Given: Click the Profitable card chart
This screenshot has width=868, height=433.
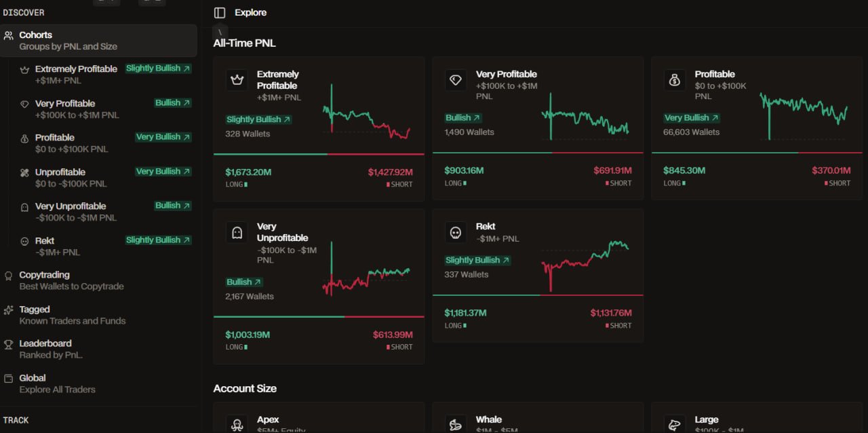Looking at the screenshot, I should click(804, 116).
